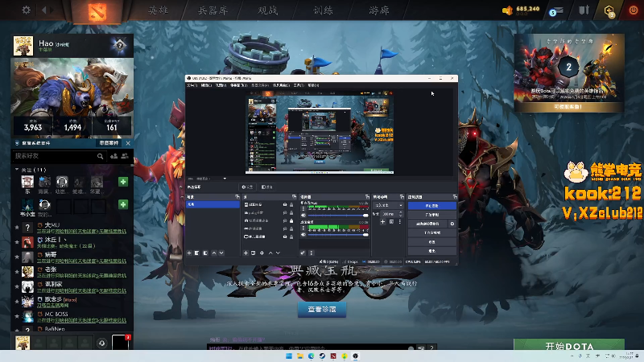Click green plus in second followed-friends row

pos(123,204)
